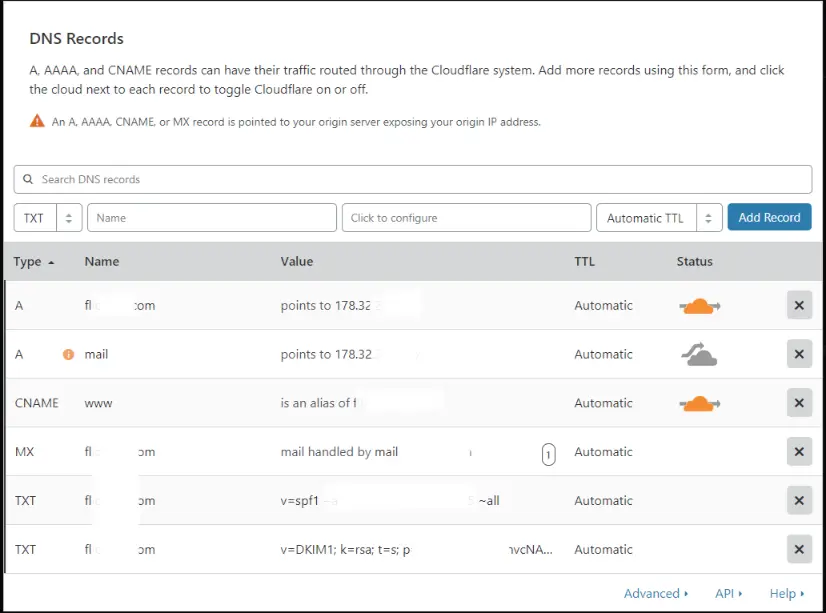The width and height of the screenshot is (826, 613).
Task: Delete the www CNAME record via X
Action: click(x=799, y=403)
